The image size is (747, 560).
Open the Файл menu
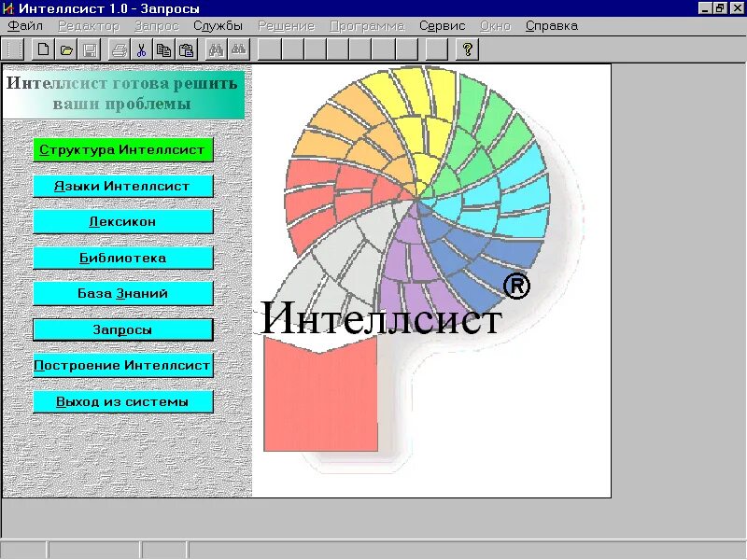tap(25, 26)
